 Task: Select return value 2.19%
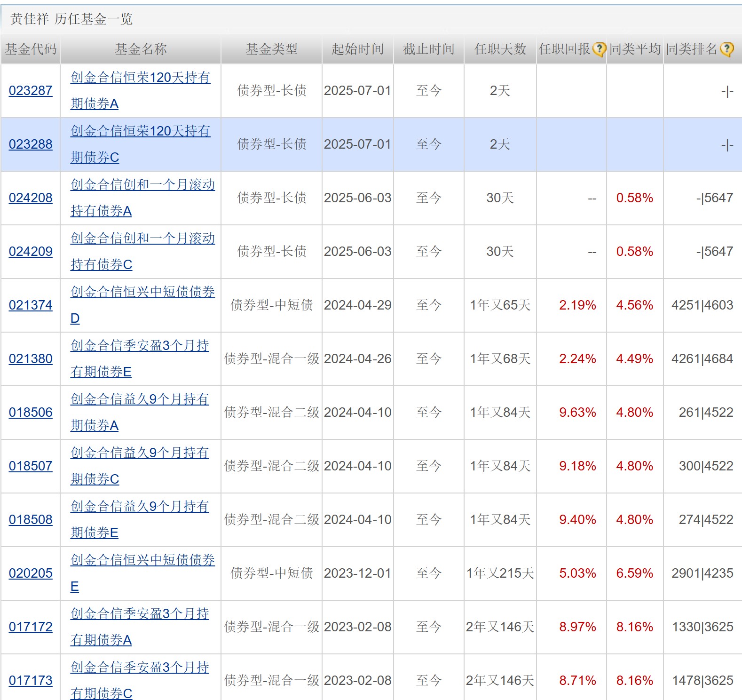pos(577,305)
